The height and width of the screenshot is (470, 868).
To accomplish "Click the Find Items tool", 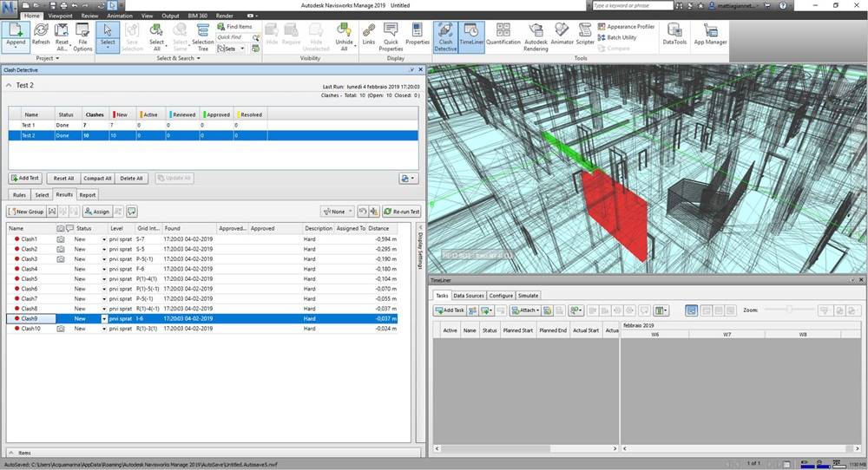I will click(x=234, y=27).
